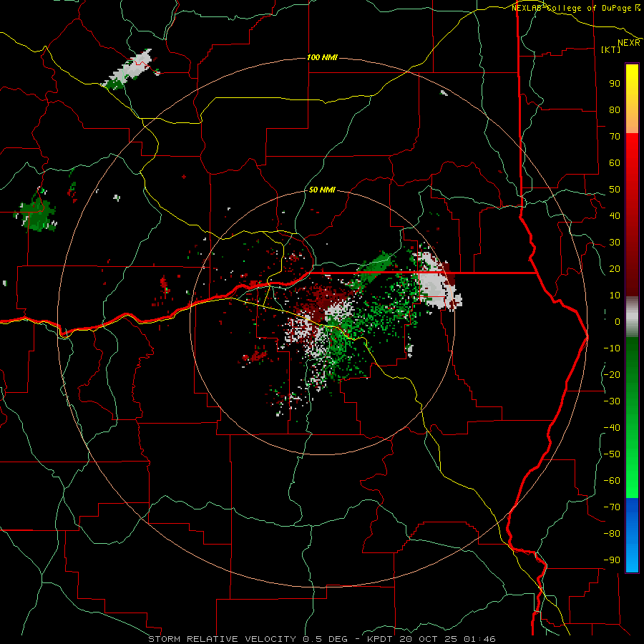
Task: Select the positive 70 knot scale label
Action: coord(615,137)
